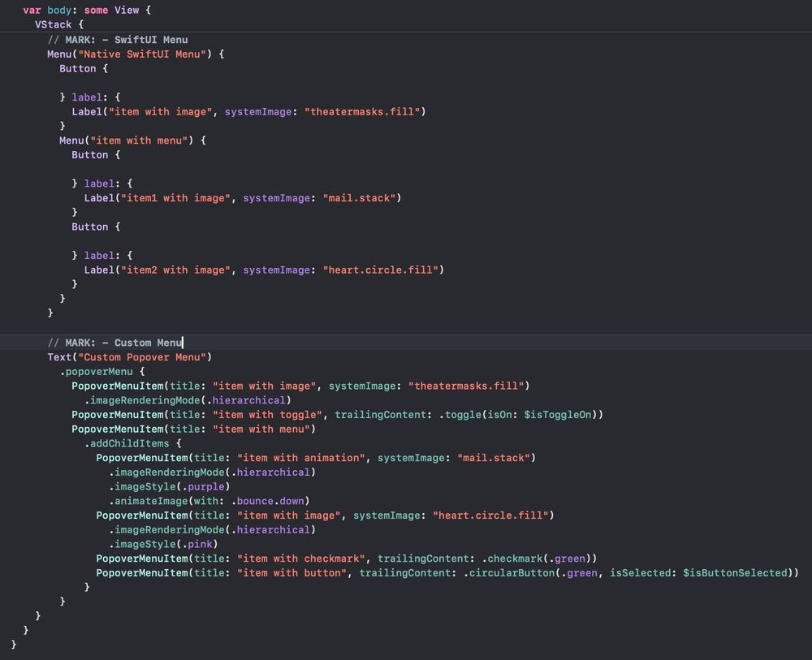This screenshot has height=660, width=812.
Task: Click "trailingContent" on the "item with button" line
Action: (x=404, y=574)
